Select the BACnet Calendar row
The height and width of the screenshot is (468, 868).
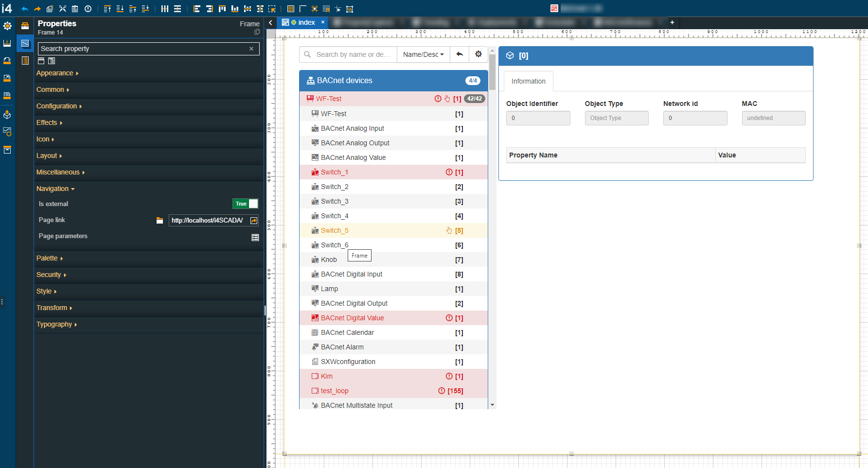tap(393, 332)
